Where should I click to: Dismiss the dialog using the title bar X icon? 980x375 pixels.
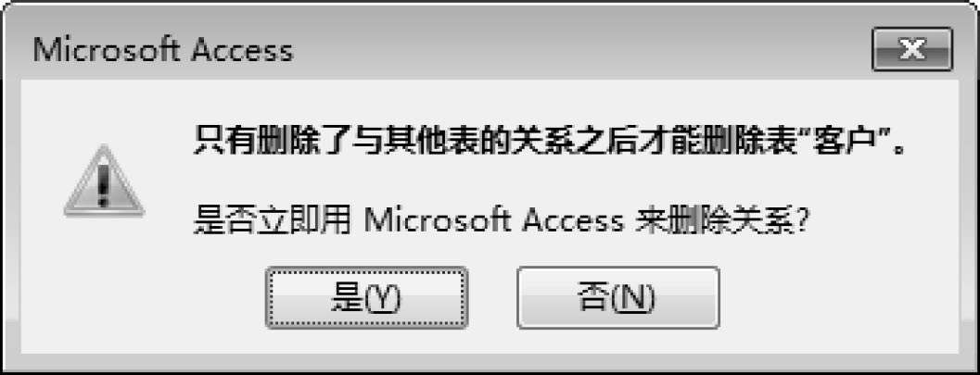(912, 49)
